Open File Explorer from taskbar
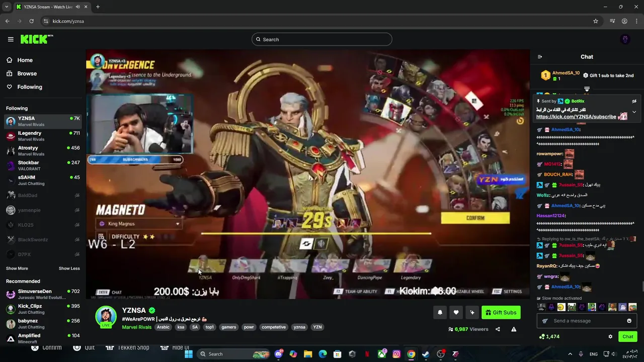This screenshot has height=362, width=644. click(308, 354)
